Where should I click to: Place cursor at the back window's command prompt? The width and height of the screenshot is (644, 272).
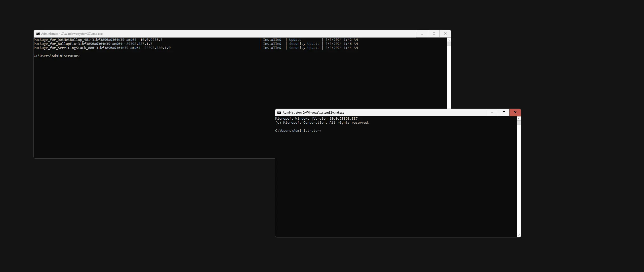click(x=82, y=56)
